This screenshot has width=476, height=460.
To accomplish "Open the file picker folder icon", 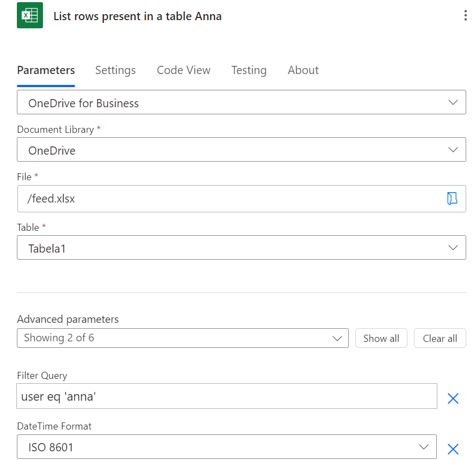I will [452, 199].
